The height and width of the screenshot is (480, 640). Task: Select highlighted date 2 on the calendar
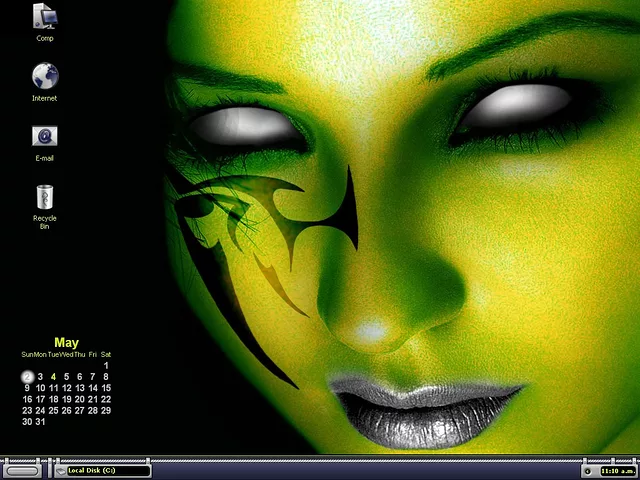(28, 377)
